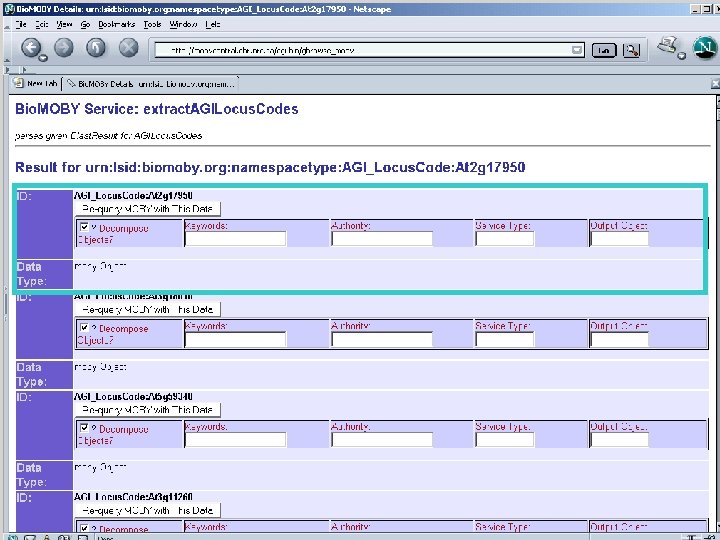The image size is (720, 540).
Task: Click the New Tab page icon
Action: 18,83
